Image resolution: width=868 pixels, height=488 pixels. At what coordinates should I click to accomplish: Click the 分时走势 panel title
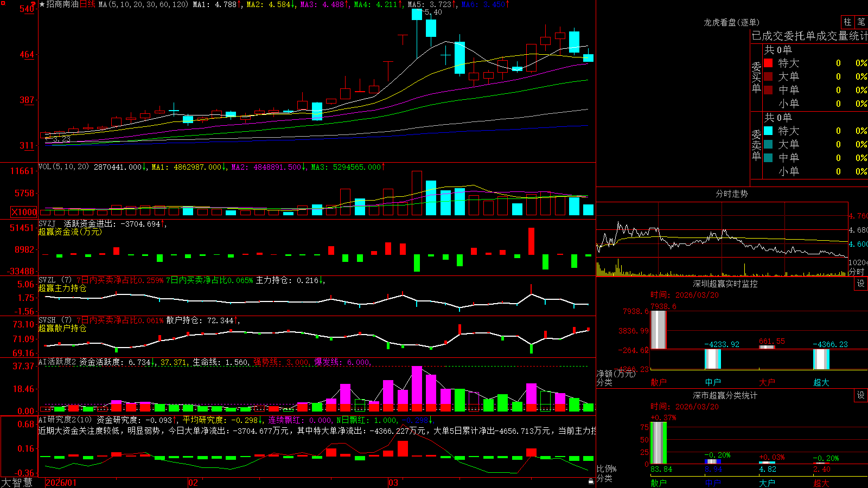tap(731, 194)
